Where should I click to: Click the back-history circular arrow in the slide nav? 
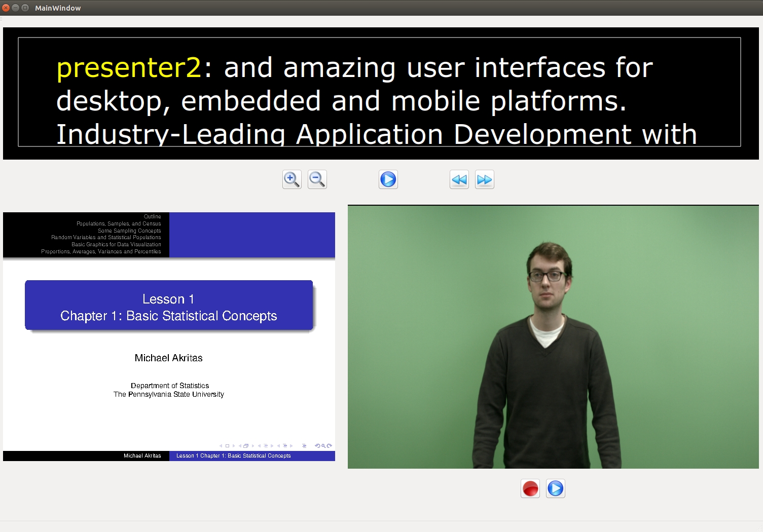tap(318, 446)
